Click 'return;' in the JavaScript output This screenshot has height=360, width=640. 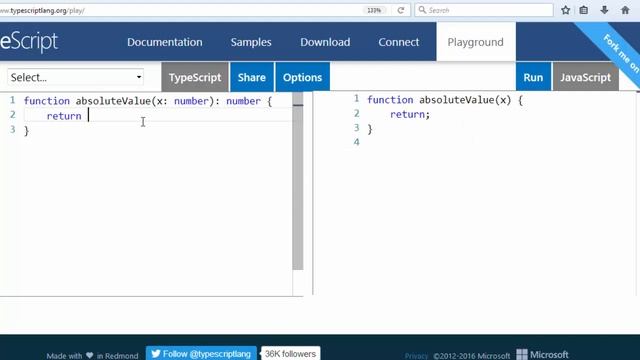click(410, 114)
